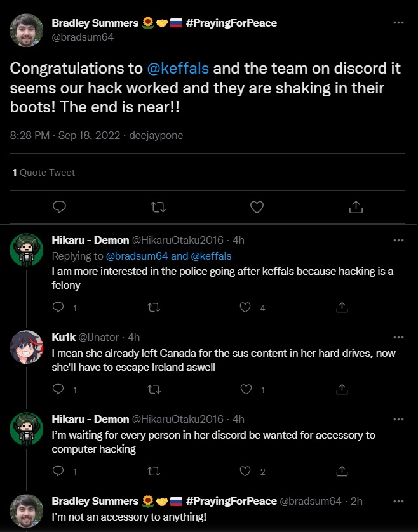Viewport: 418px width, 532px height.
Task: Click the reply icon on Bradley's main tweet
Action: pos(59,206)
